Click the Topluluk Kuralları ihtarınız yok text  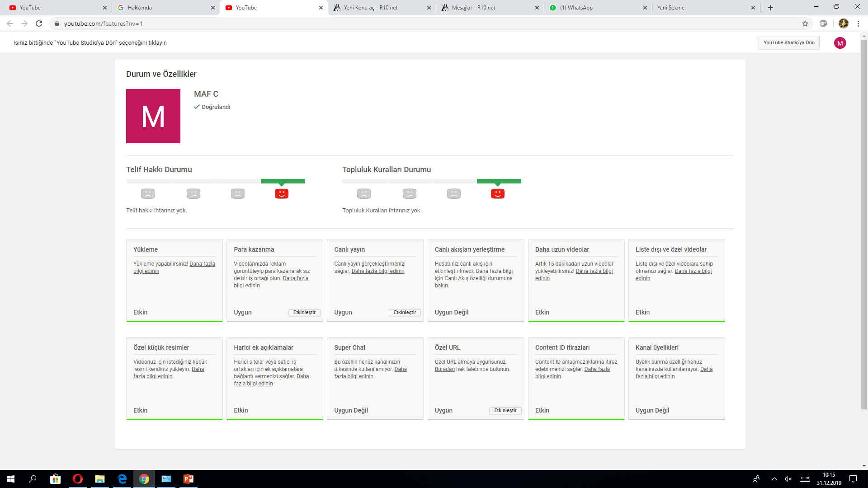[x=382, y=211]
